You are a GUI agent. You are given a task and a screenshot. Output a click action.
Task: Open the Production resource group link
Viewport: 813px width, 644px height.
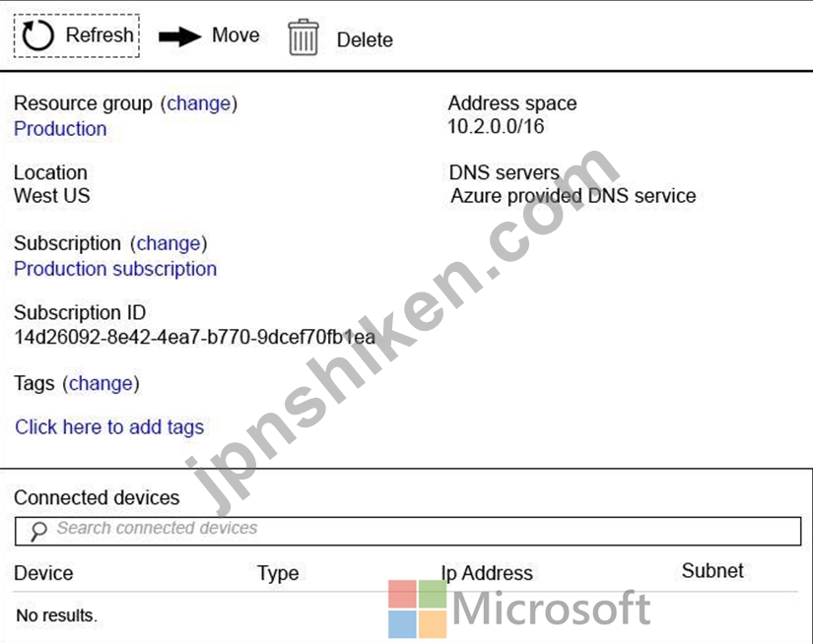[x=60, y=129]
